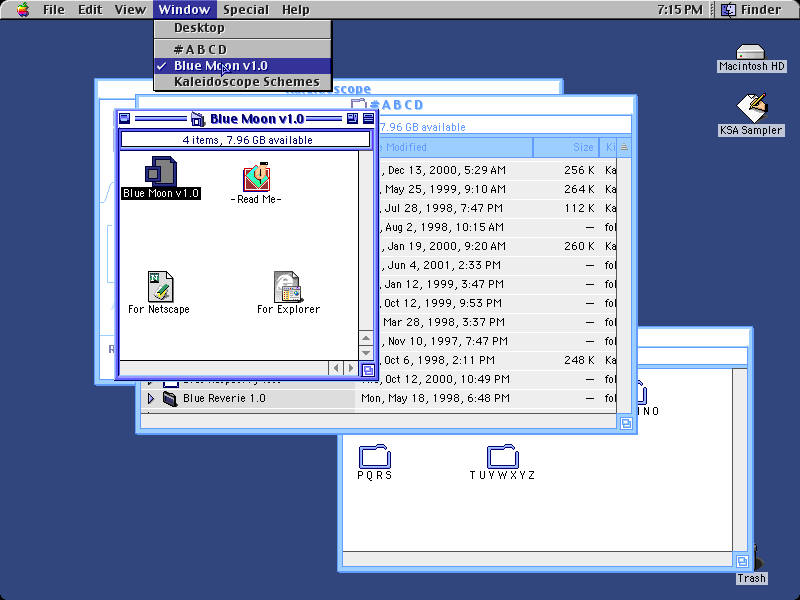Click the 260 K size value
800x600 pixels.
coord(579,246)
